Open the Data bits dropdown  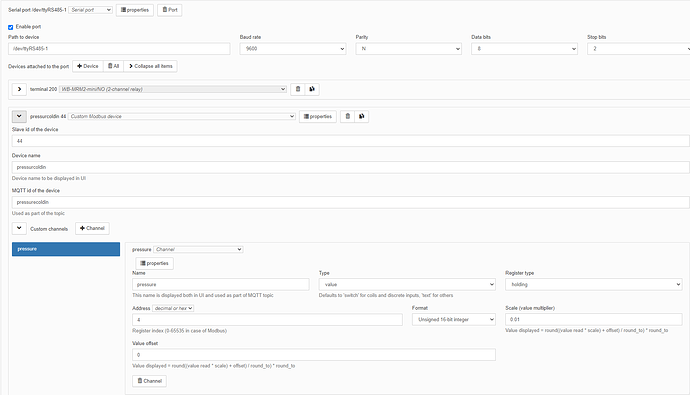point(524,49)
